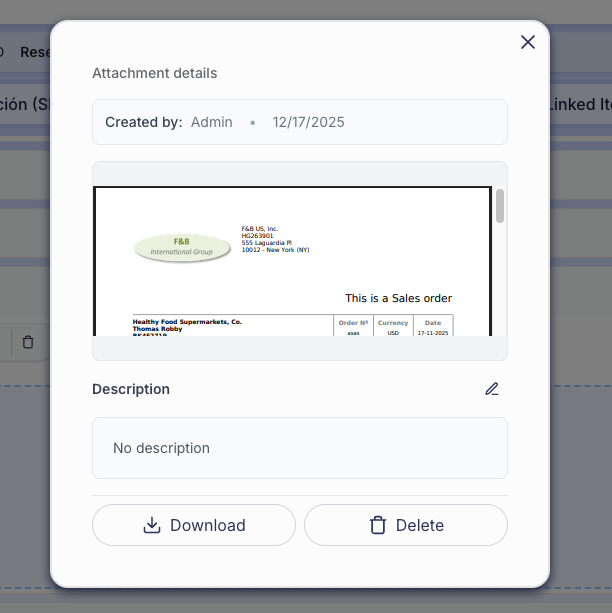Click the pencil icon to edit description
The height and width of the screenshot is (613, 612).
point(491,389)
